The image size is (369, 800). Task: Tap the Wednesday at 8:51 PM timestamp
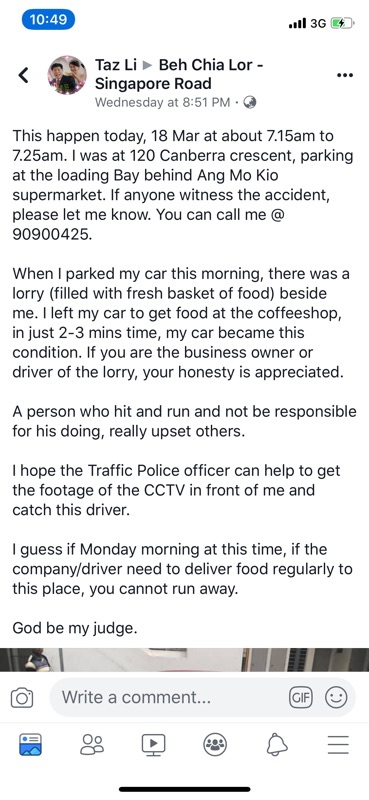[x=162, y=103]
